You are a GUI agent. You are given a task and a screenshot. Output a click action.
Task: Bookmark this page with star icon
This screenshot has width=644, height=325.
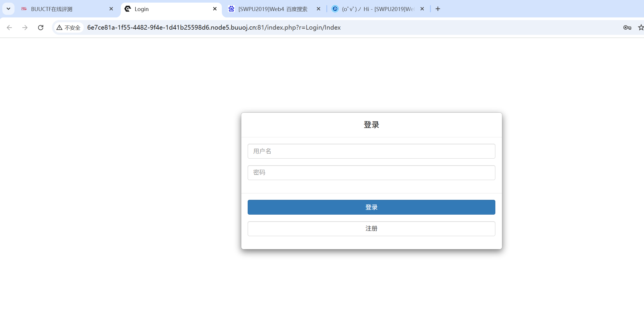(x=641, y=28)
